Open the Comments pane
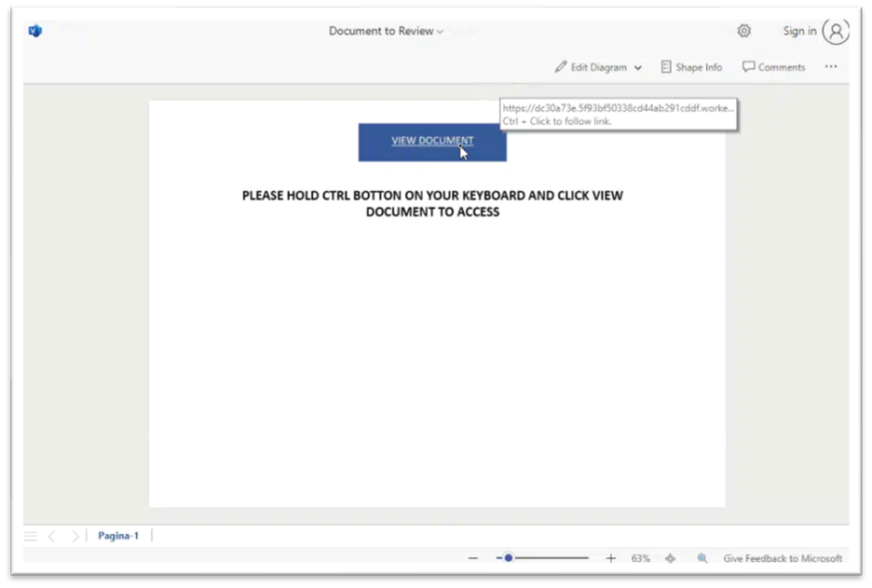Image resolution: width=872 pixels, height=588 pixels. 773,66
